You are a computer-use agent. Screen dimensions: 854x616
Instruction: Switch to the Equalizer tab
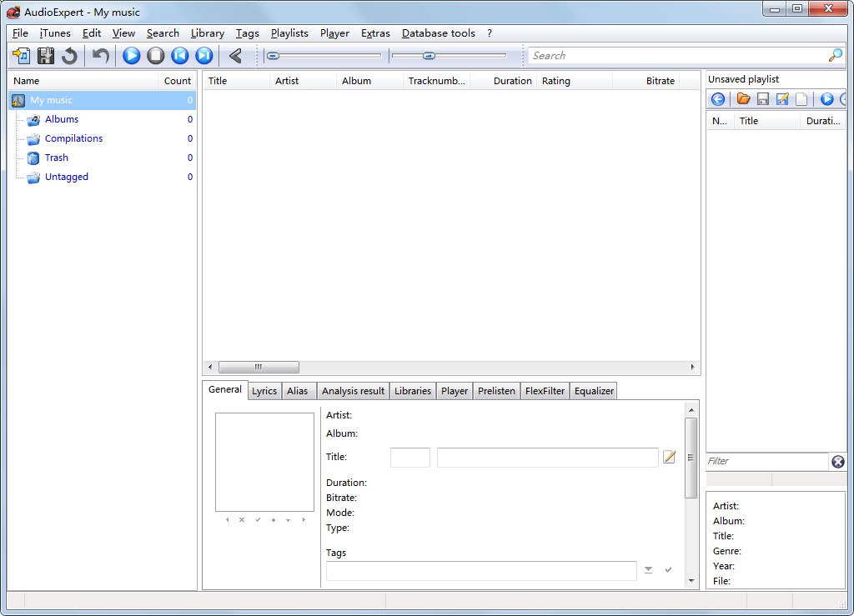593,390
